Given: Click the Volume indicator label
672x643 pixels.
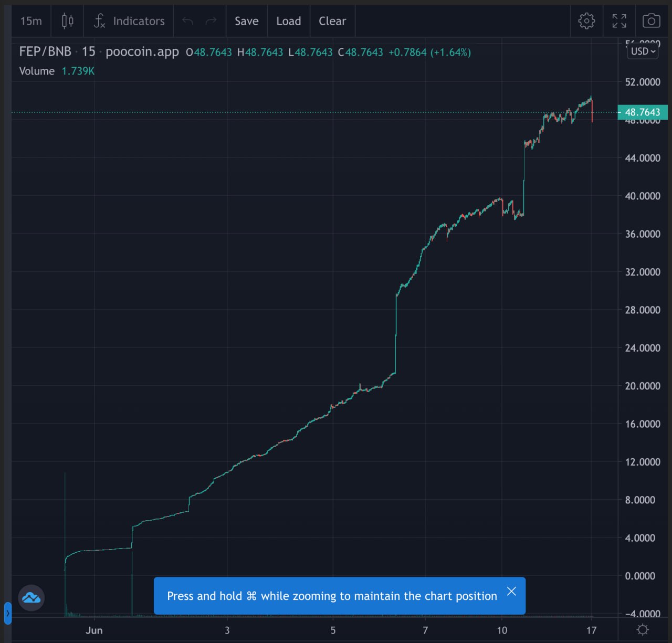Looking at the screenshot, I should [x=37, y=71].
